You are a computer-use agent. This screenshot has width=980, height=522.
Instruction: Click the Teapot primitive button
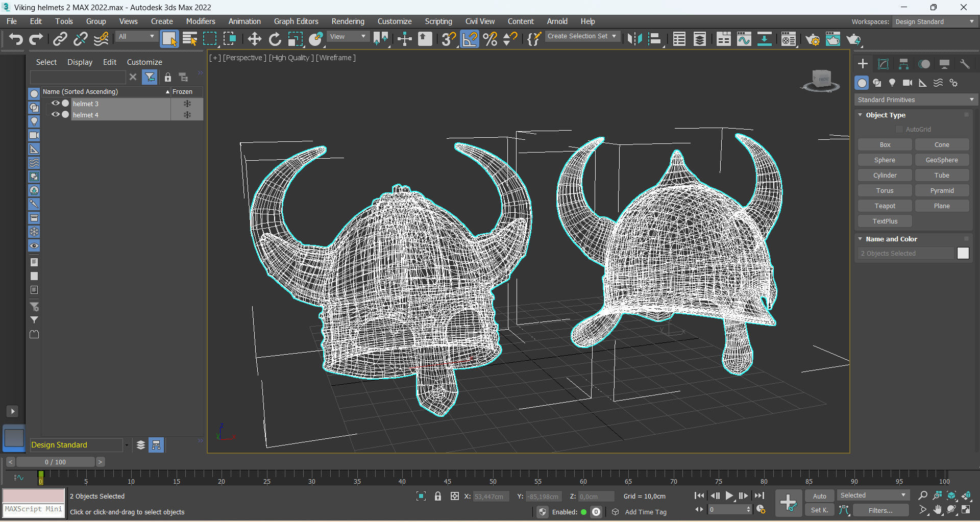click(x=885, y=206)
